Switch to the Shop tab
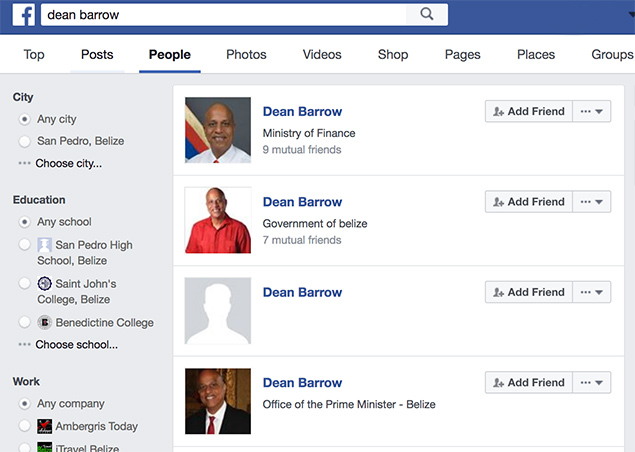The height and width of the screenshot is (452, 635). point(393,54)
